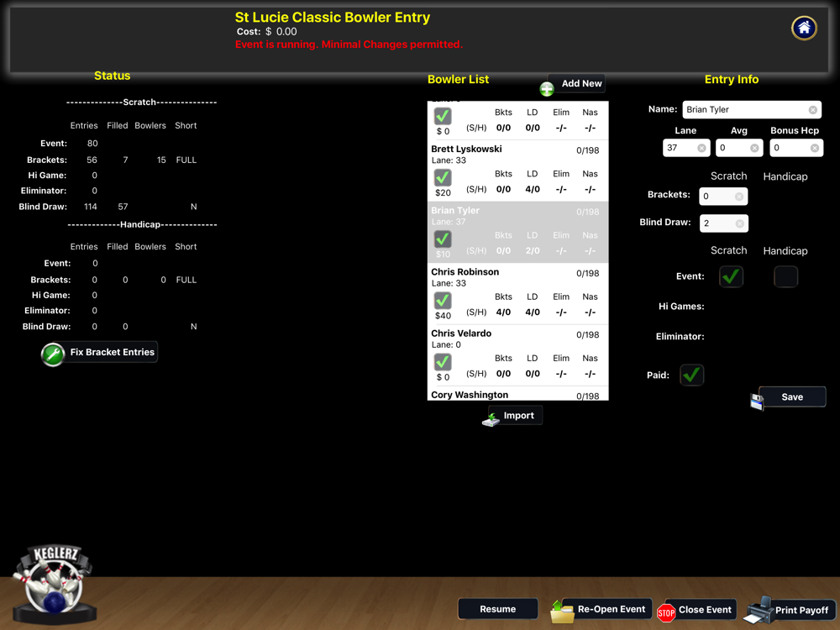Toggle the Paid checkbox in Entry Info
Image resolution: width=840 pixels, height=630 pixels.
tap(691, 375)
